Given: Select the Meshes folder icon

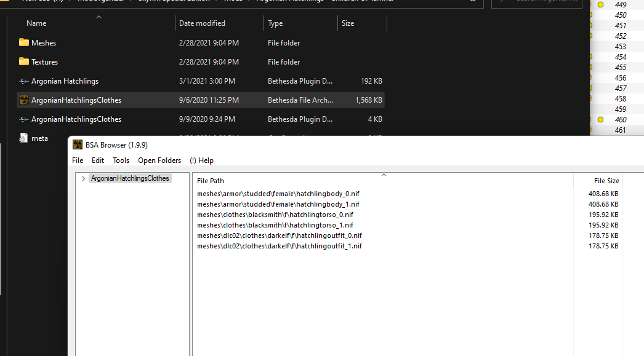Looking at the screenshot, I should (24, 42).
